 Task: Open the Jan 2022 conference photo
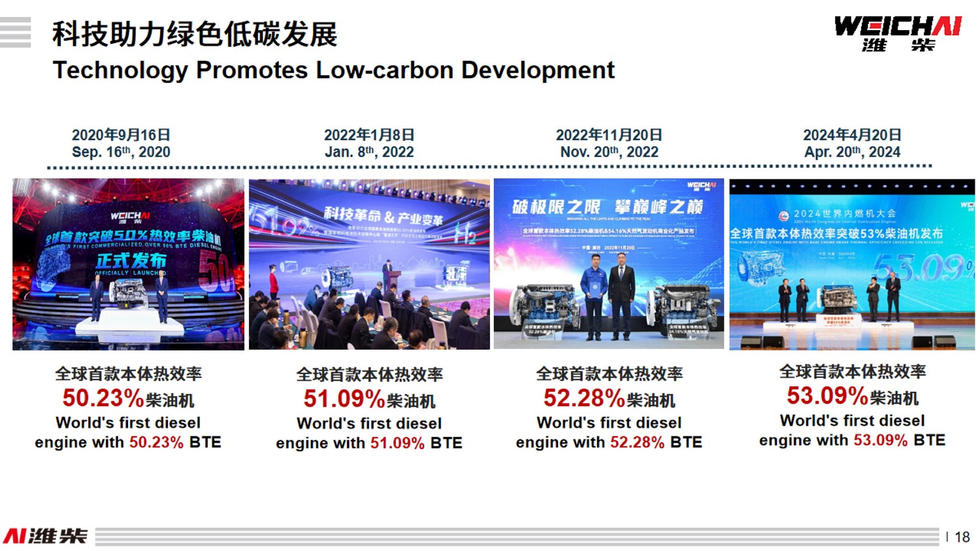(369, 264)
